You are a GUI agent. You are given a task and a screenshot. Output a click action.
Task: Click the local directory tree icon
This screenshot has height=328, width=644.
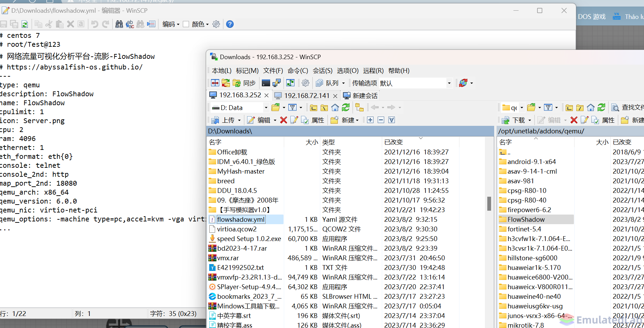point(359,108)
